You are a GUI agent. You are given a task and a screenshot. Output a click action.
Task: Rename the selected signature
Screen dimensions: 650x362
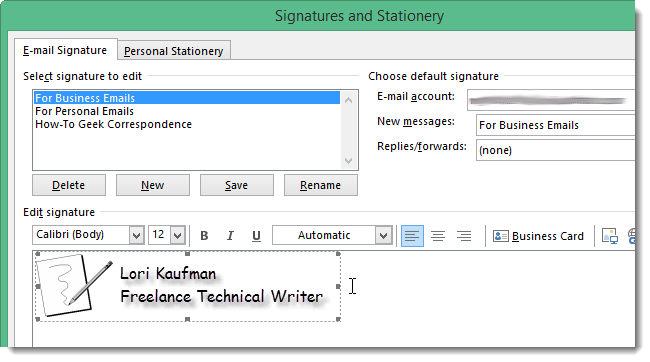(x=320, y=185)
